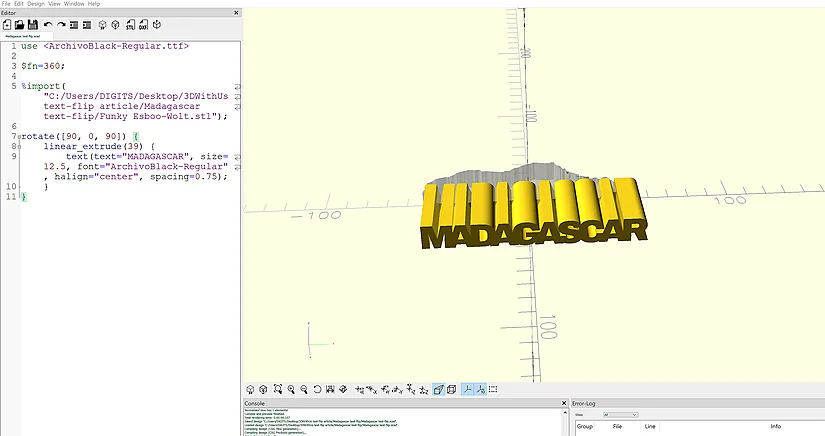Zoom in on the 3D view
825x436 pixels.
coord(291,389)
